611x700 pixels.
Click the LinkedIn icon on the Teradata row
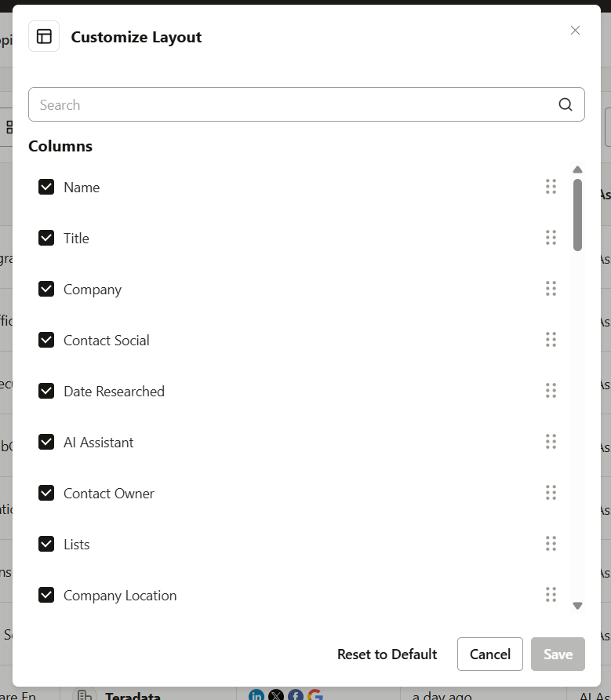coord(256,695)
